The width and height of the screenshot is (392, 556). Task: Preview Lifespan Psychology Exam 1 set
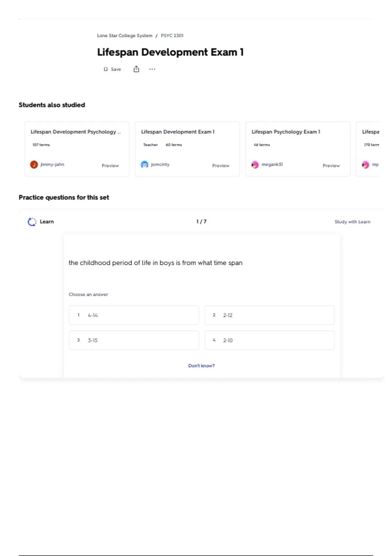[x=331, y=165]
